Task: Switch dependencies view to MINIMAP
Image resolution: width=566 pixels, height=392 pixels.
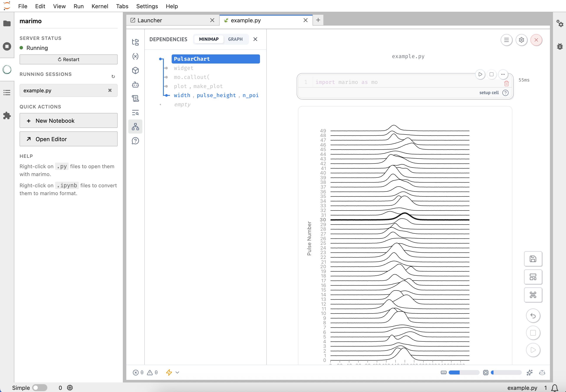Action: click(x=209, y=39)
